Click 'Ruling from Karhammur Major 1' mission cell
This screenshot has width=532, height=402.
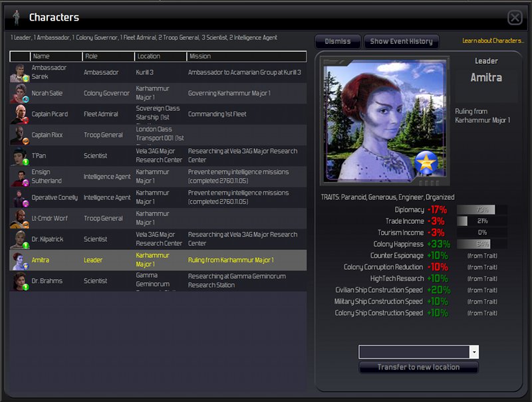pos(231,260)
